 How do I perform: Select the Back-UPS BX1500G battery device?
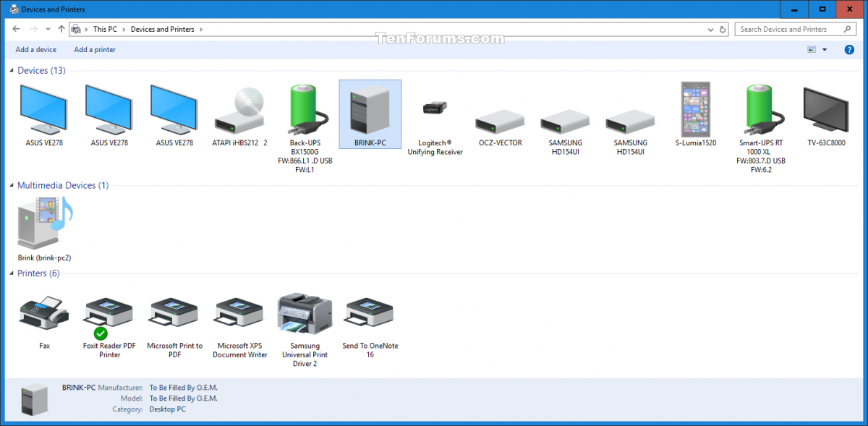(x=305, y=111)
